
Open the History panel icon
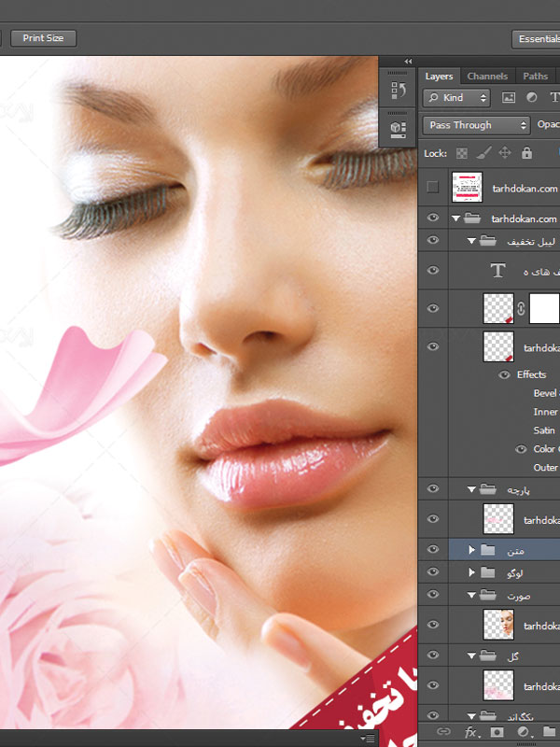click(x=399, y=90)
